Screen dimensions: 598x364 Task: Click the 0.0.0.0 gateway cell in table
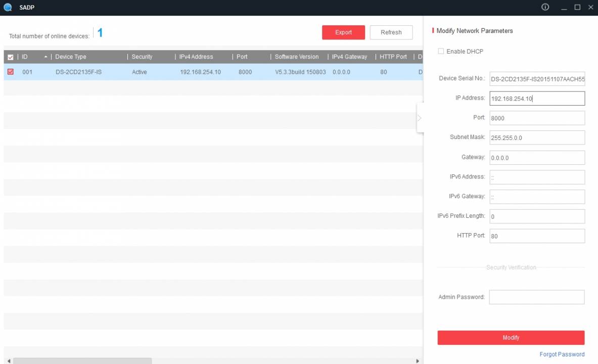coord(341,72)
